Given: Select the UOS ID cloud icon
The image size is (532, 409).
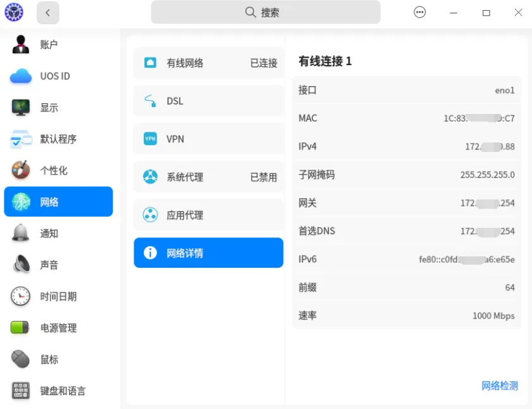Looking at the screenshot, I should click(21, 76).
